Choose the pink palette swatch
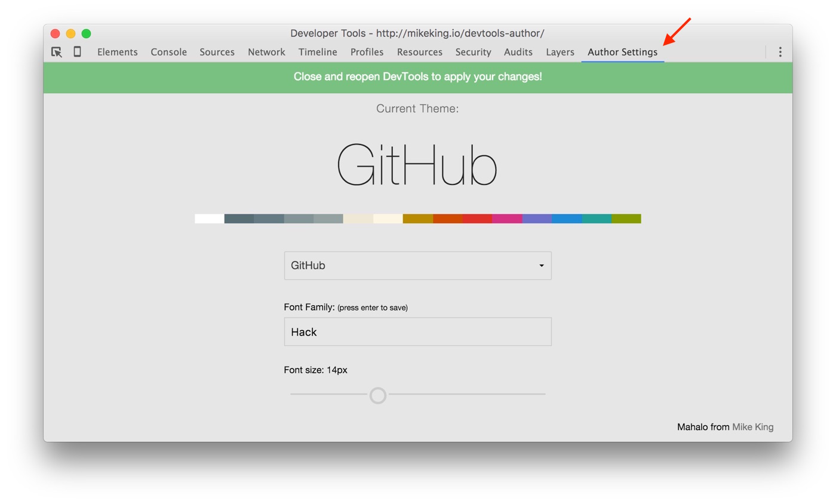836x504 pixels. (x=508, y=219)
